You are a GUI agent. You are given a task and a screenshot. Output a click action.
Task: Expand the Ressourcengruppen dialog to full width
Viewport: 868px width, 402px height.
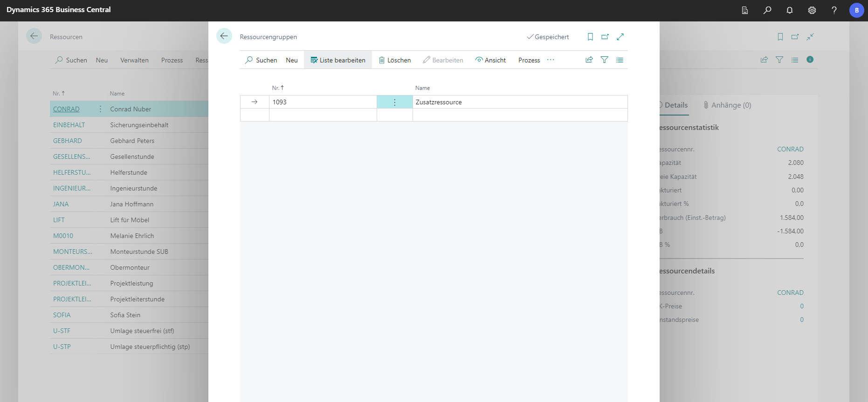point(620,37)
